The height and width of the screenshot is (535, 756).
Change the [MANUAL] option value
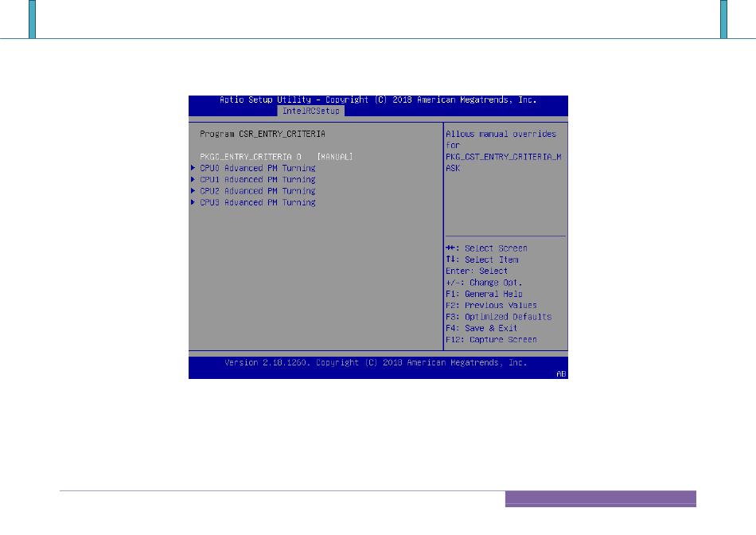pos(334,157)
